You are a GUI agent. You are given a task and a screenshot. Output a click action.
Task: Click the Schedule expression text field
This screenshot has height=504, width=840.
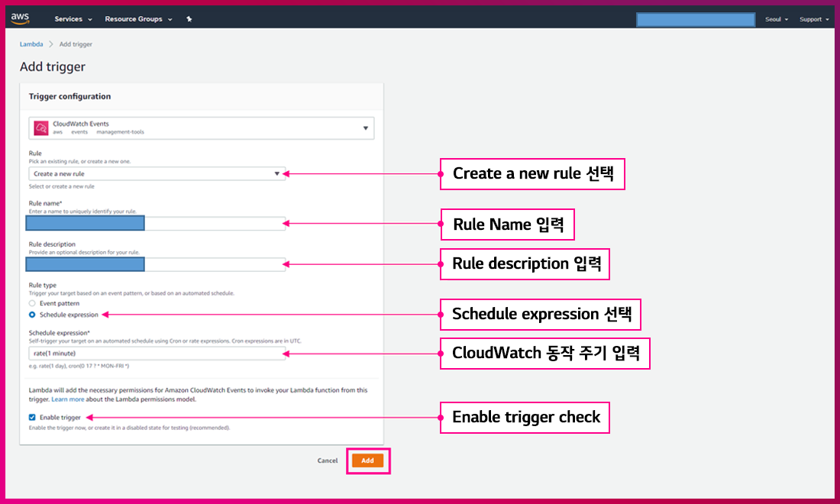156,354
